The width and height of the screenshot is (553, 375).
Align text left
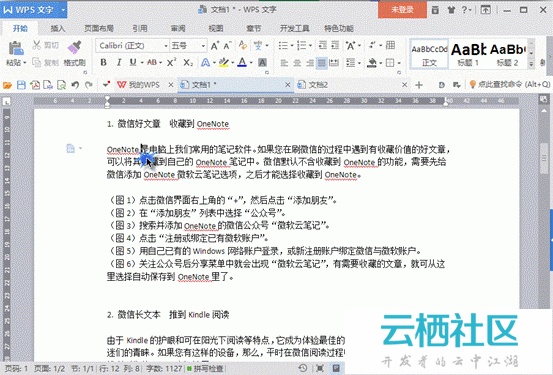click(284, 63)
